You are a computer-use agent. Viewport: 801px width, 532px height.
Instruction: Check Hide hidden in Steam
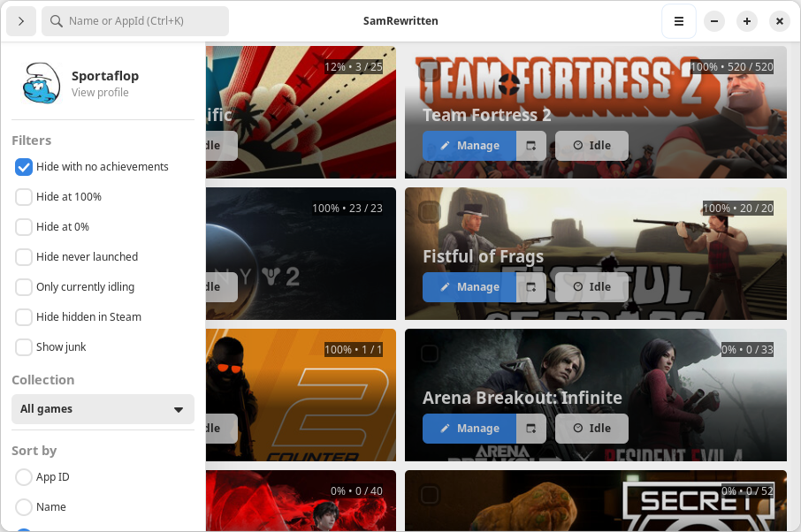[x=24, y=317]
